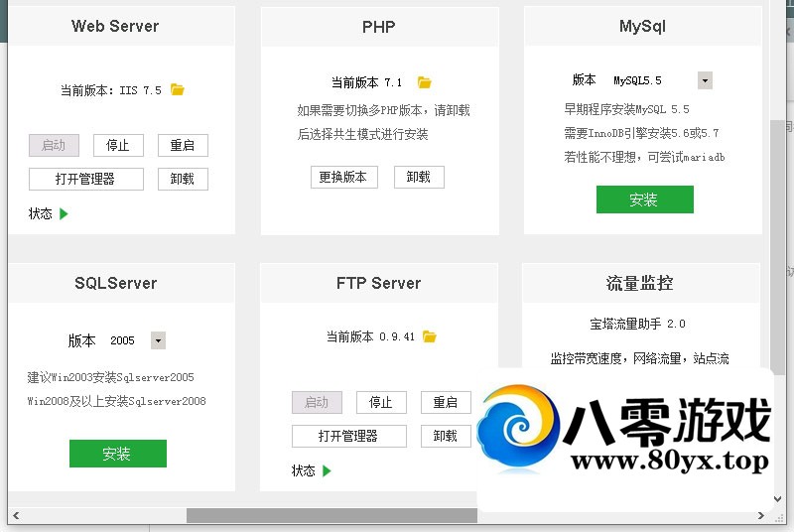Click 停止 in the FTP Server panel
Viewport: 794px width, 532px height.
381,402
